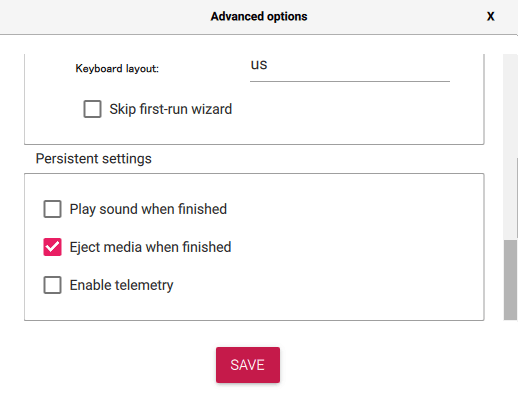Image resolution: width=518 pixels, height=397 pixels.
Task: Click the scrollbar track above the thumb
Action: pos(510,147)
